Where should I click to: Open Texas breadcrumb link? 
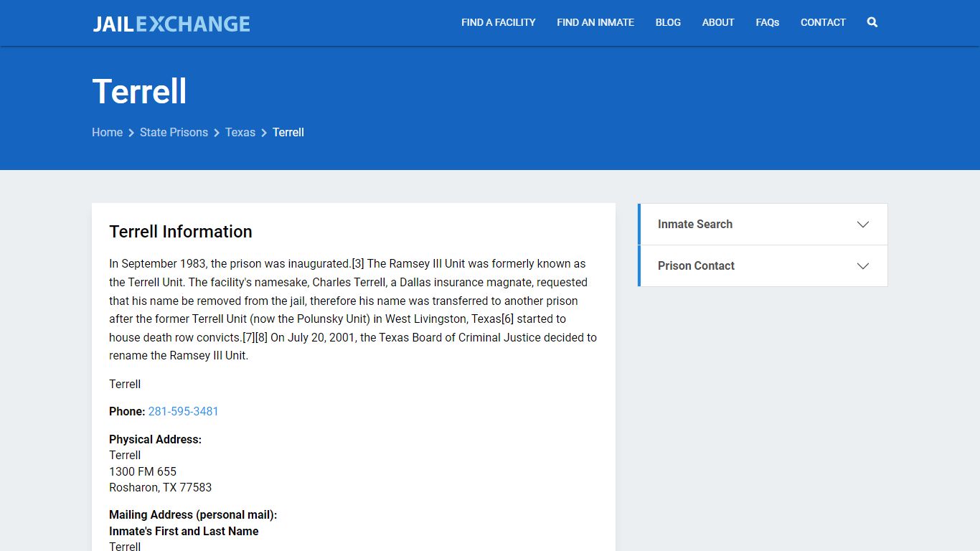(x=240, y=132)
